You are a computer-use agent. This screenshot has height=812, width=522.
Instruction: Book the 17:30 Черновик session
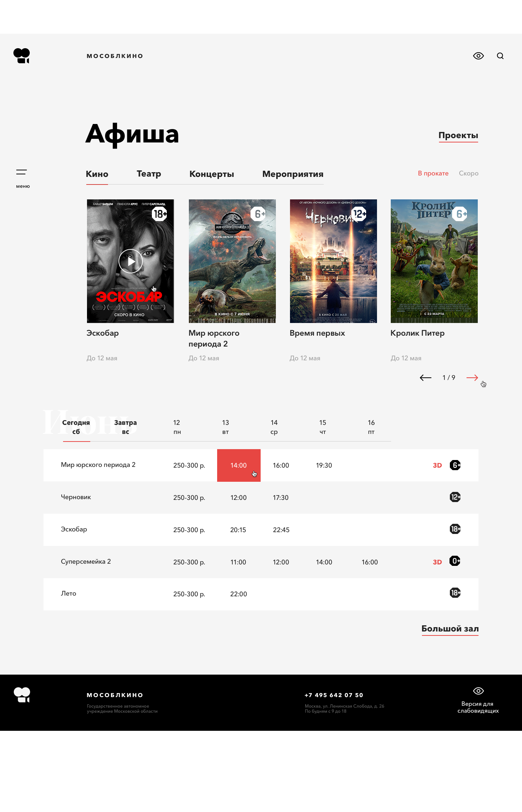point(281,498)
